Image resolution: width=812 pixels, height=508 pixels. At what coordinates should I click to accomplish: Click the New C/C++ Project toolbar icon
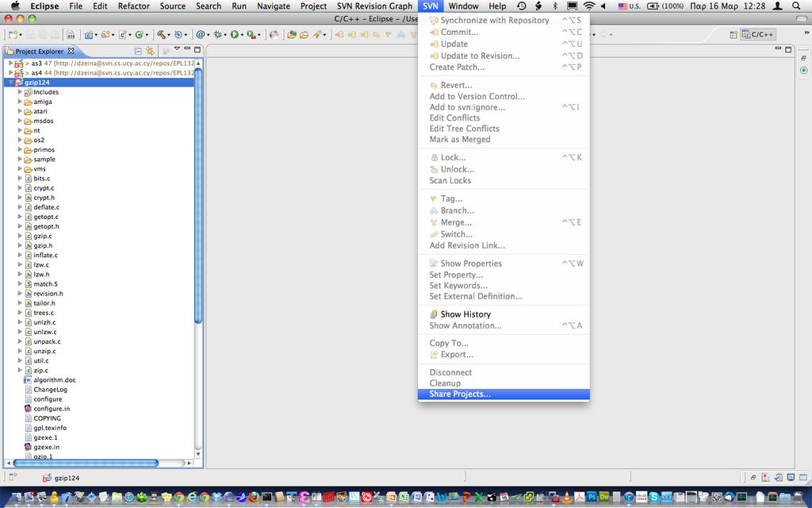pos(89,35)
